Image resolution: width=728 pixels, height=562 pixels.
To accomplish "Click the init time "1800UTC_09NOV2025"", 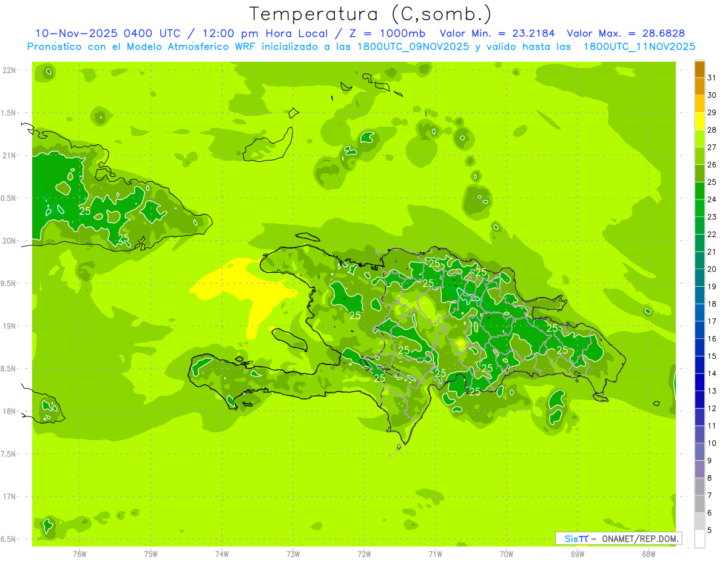I will pyautogui.click(x=413, y=46).
